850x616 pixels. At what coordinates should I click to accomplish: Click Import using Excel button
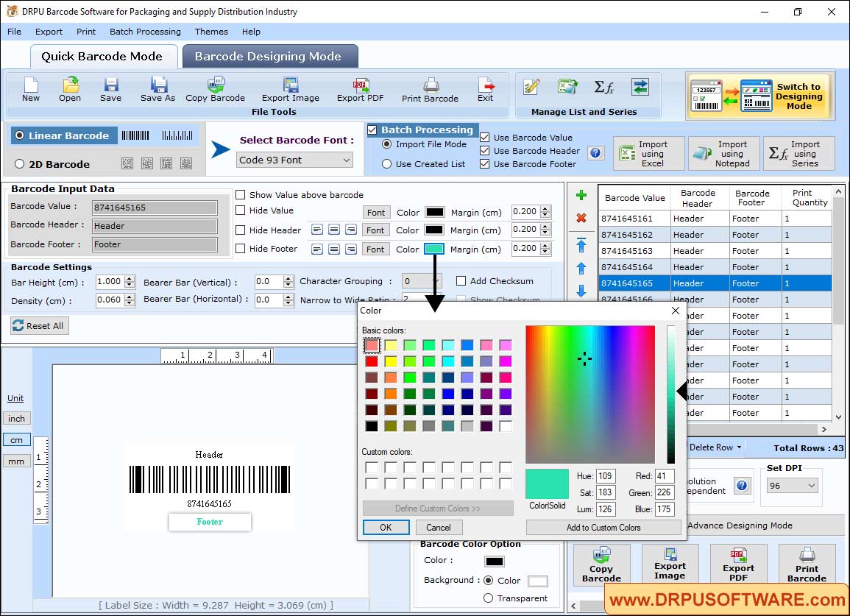click(649, 154)
